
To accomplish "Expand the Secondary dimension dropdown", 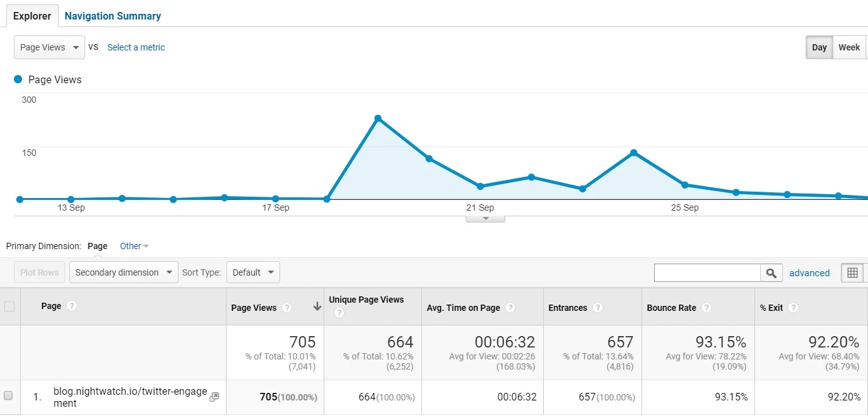I will 124,272.
